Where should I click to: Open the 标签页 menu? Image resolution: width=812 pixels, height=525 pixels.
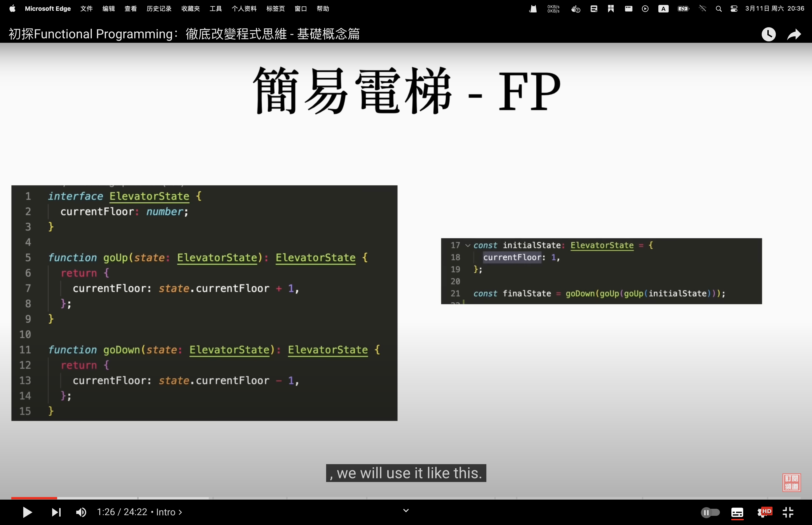click(276, 8)
